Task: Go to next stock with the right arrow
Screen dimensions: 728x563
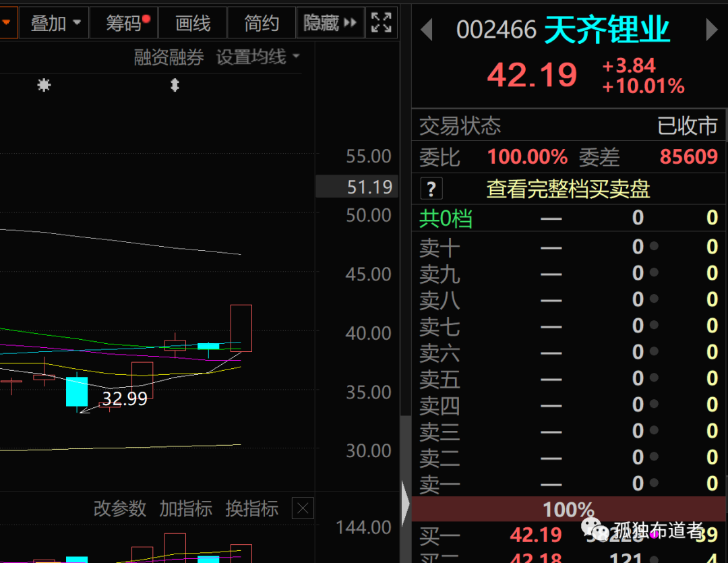Action: pos(711,30)
